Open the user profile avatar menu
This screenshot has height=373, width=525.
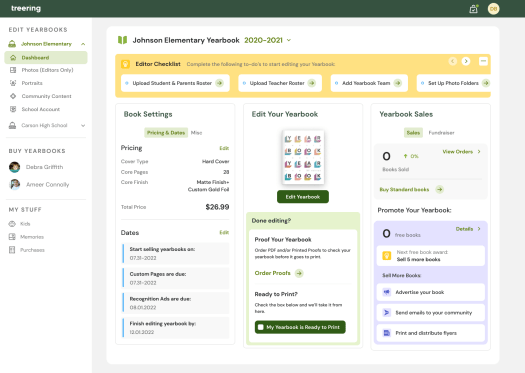coord(493,9)
